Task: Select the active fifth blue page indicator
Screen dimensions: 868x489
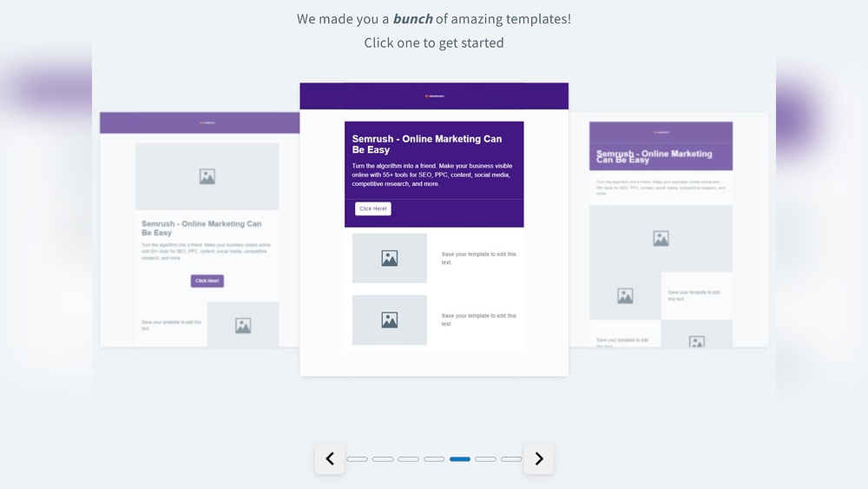Action: [x=460, y=459]
